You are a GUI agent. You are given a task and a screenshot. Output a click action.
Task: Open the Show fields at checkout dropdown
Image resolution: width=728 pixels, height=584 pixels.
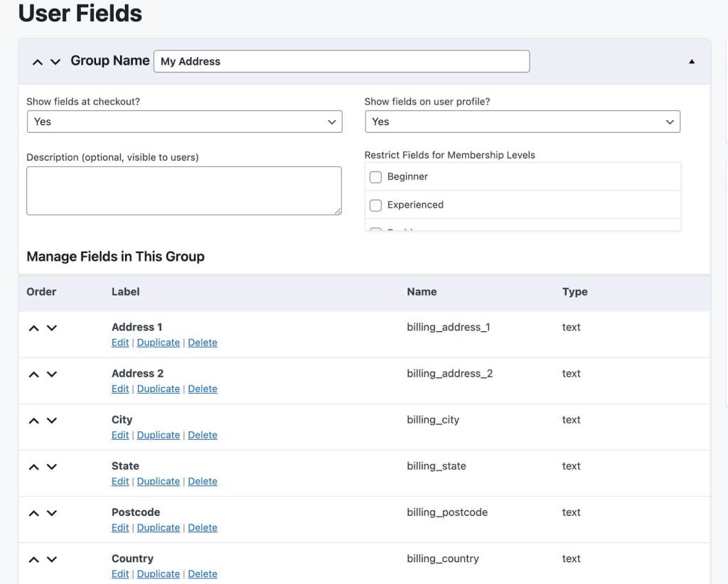(184, 121)
